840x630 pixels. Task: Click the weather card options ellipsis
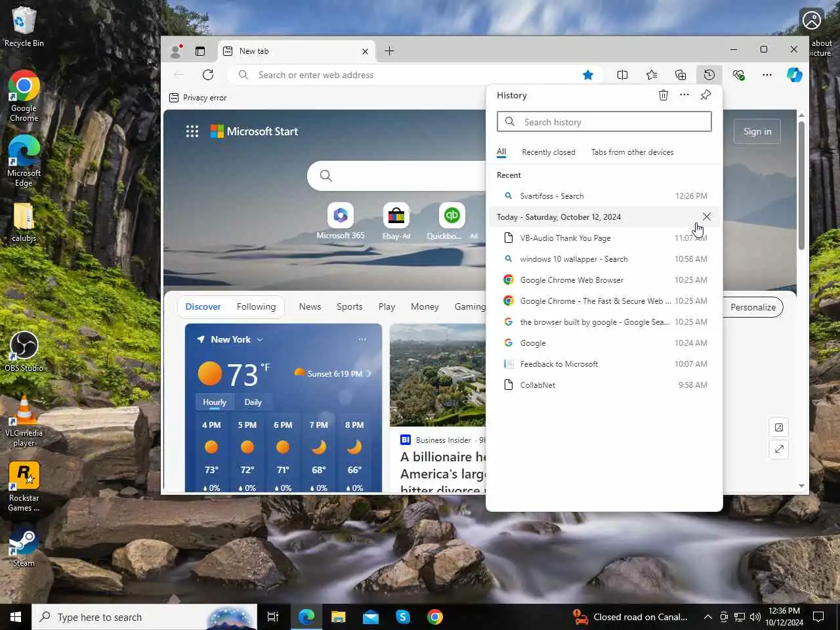point(362,339)
